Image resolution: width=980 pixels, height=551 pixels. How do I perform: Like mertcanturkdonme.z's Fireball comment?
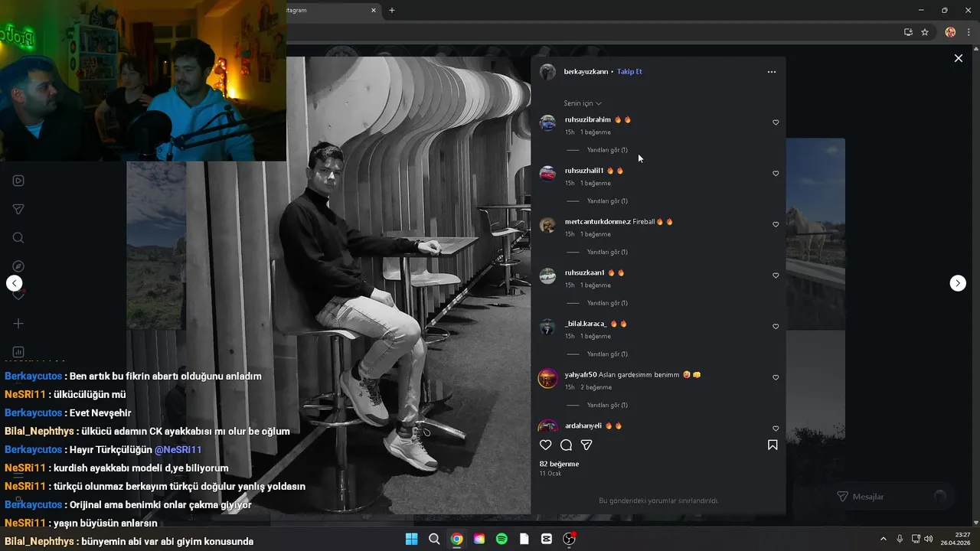point(776,224)
